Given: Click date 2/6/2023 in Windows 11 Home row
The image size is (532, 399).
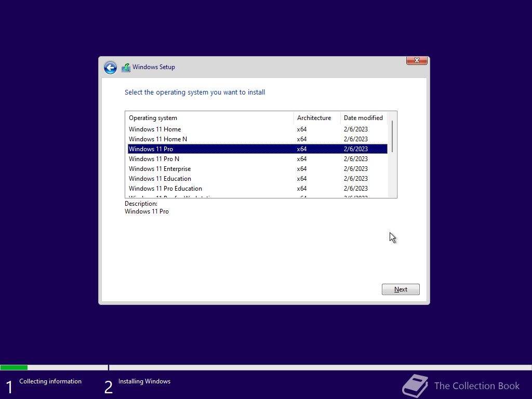Looking at the screenshot, I should 355,129.
